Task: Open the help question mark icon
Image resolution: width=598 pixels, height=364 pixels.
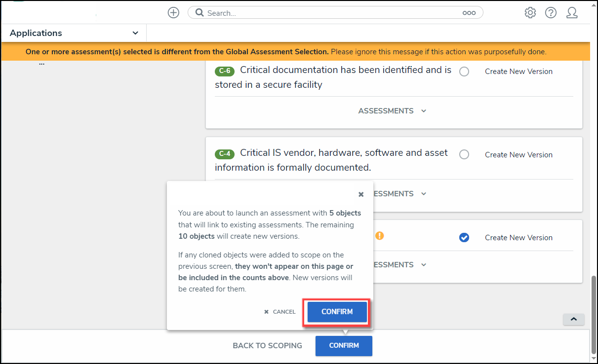Action: click(x=551, y=13)
